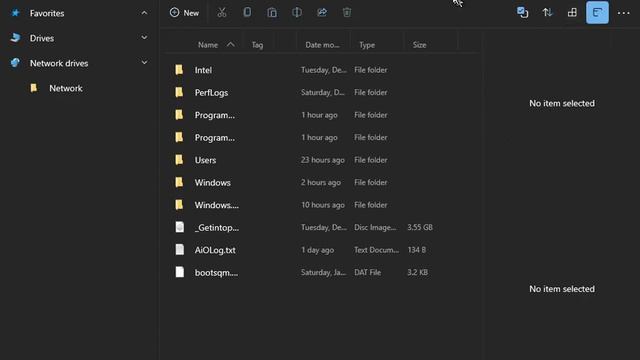Collapse the Favorites section chevron
Image resolution: width=640 pixels, height=360 pixels.
pyautogui.click(x=144, y=13)
